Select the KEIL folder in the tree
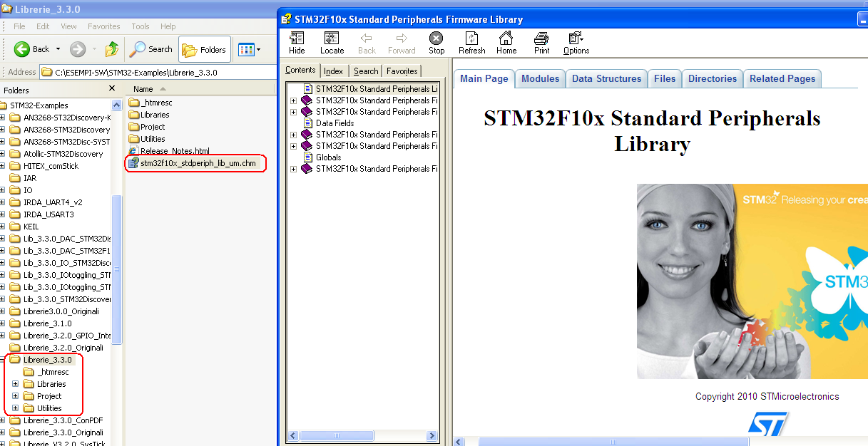 pos(31,227)
